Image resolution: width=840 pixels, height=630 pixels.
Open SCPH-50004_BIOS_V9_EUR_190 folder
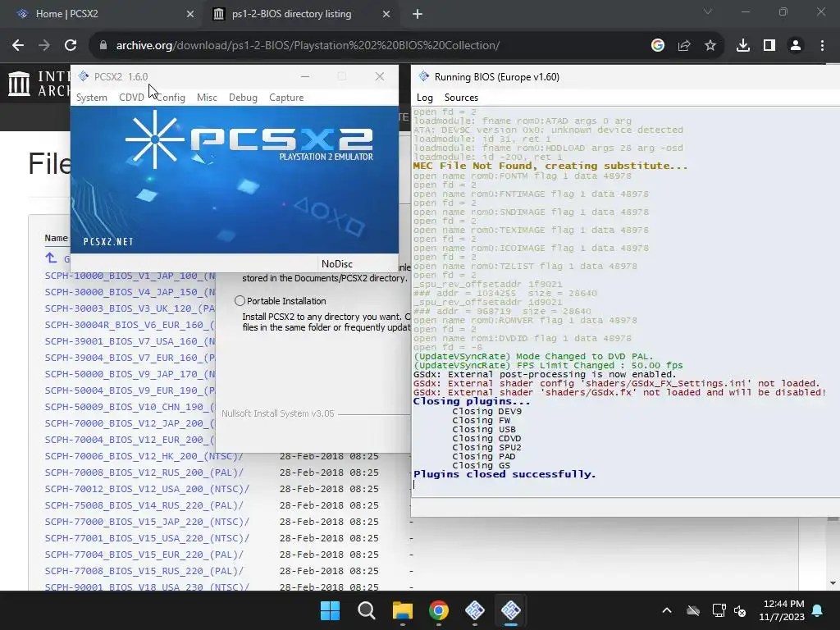[x=130, y=390]
